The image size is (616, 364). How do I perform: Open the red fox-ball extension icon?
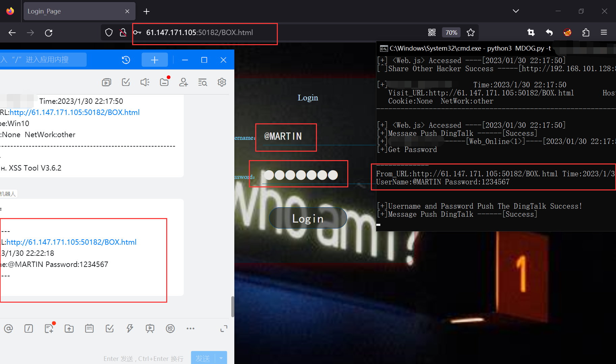click(567, 32)
